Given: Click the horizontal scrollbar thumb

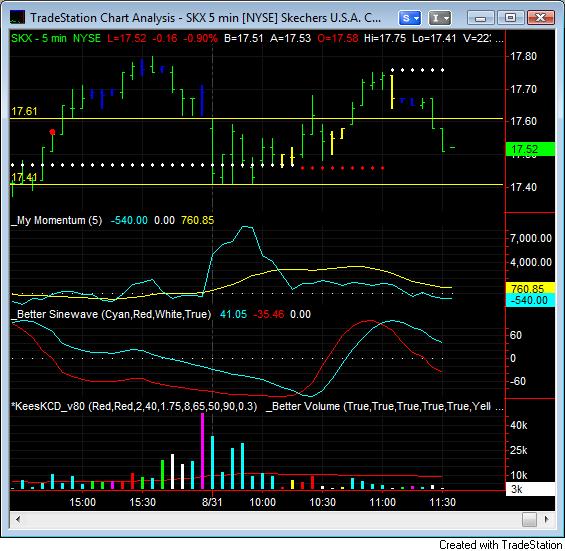Looking at the screenshot, I should coord(529,520).
